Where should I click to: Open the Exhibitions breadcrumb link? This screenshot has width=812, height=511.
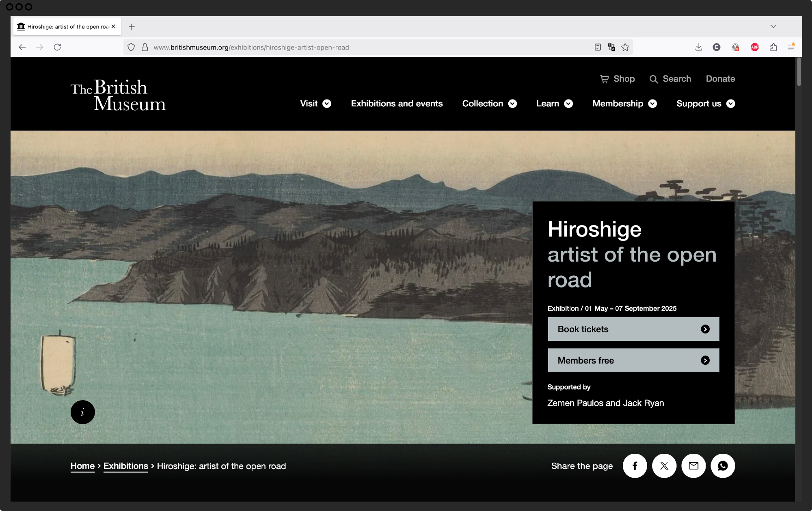point(125,466)
